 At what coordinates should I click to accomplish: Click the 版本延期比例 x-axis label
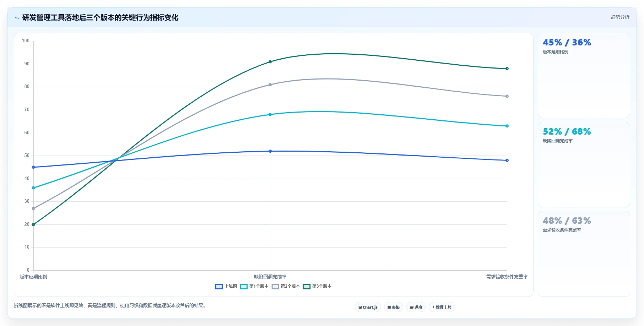pyautogui.click(x=33, y=277)
